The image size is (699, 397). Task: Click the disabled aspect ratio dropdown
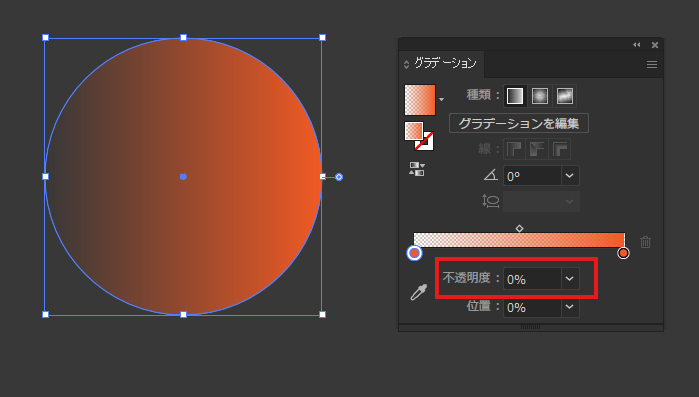(541, 201)
